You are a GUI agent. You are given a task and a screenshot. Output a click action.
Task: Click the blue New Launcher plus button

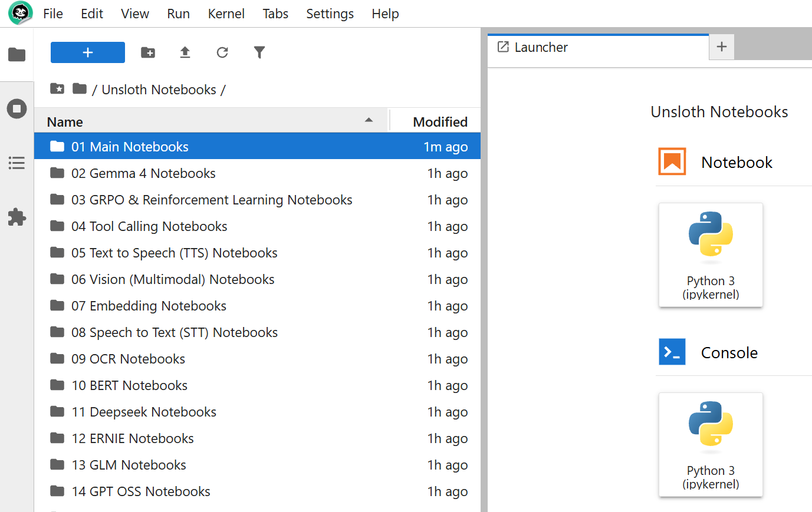(x=88, y=52)
